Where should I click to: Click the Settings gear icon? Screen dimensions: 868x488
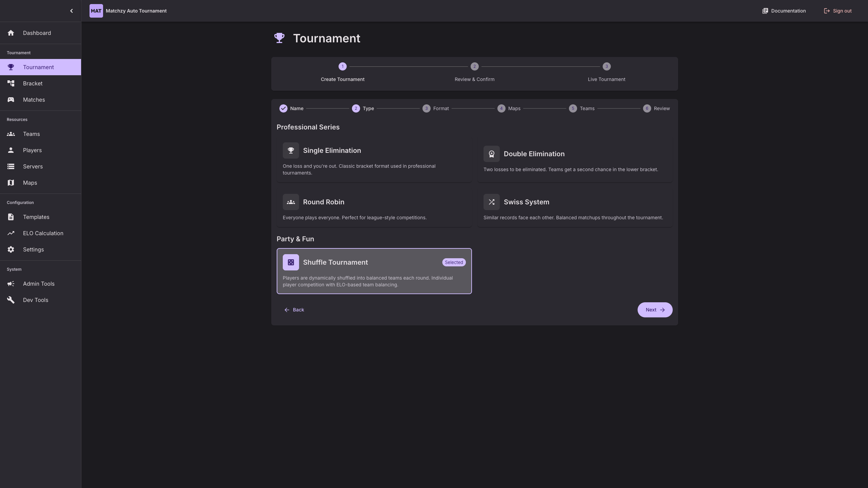[x=11, y=249]
